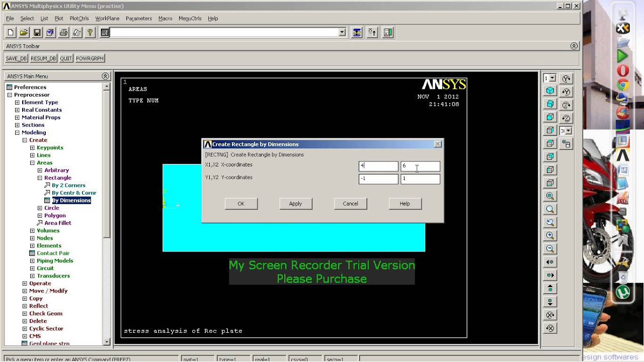The image size is (644, 362).
Task: Select the Oblique View cube icon
Action: click(550, 104)
